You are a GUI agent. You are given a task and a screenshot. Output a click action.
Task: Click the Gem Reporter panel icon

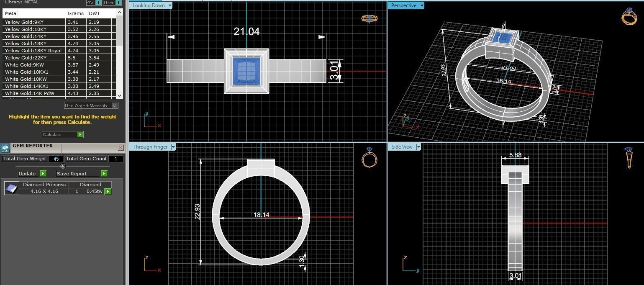point(5,148)
